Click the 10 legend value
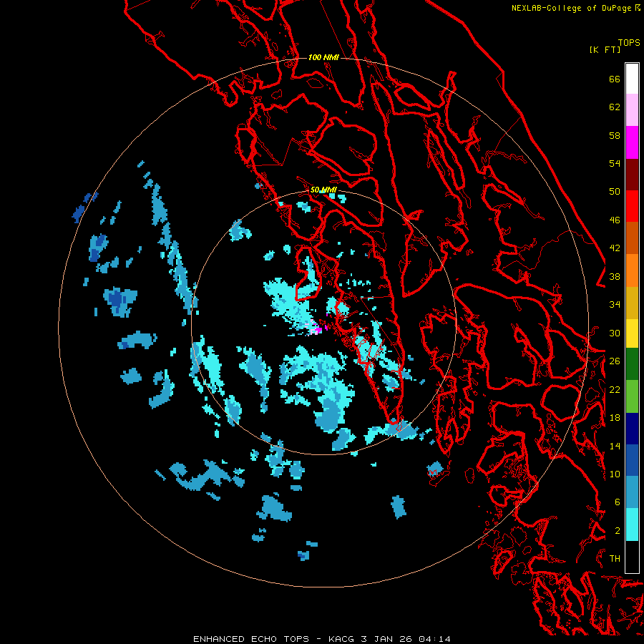Image resolution: width=644 pixels, height=644 pixels. coord(615,474)
